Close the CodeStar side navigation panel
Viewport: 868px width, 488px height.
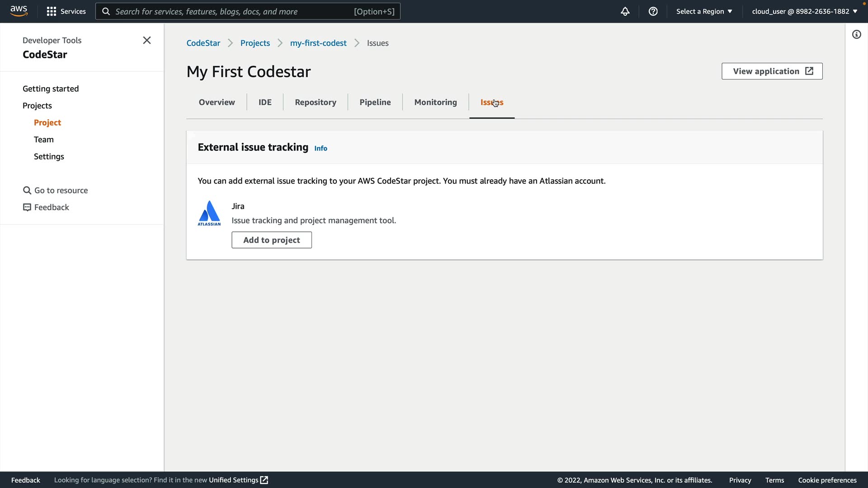[x=146, y=40]
